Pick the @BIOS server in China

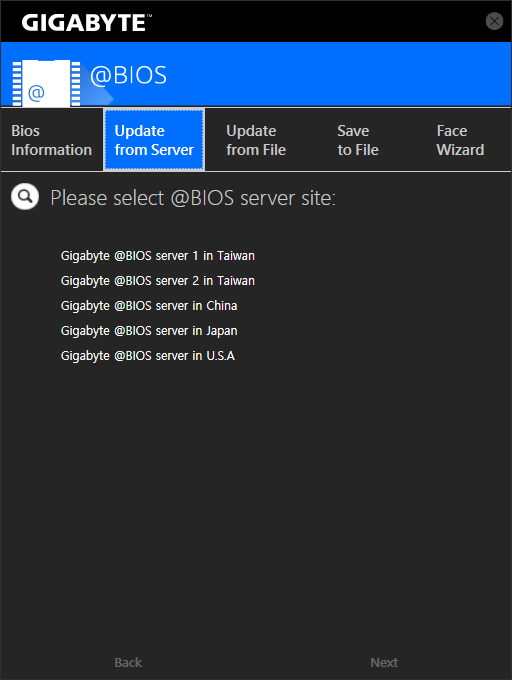click(149, 306)
